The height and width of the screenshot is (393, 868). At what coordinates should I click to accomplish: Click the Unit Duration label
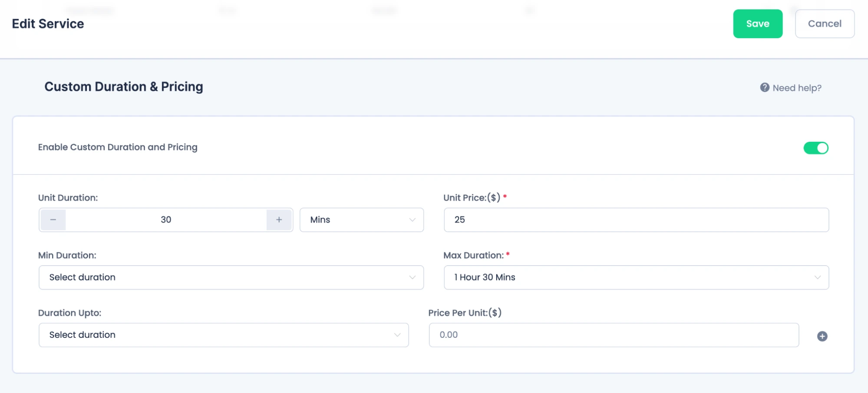[x=68, y=198]
